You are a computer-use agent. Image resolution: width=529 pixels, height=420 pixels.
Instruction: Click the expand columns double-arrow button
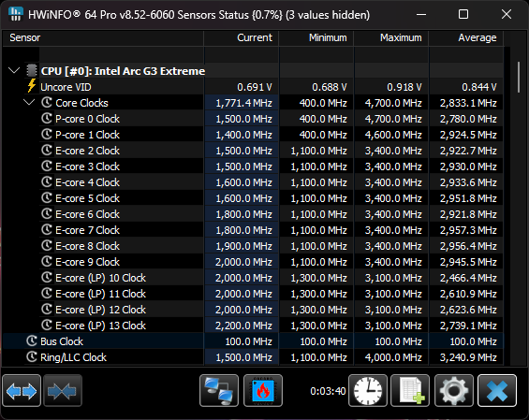[x=22, y=391]
